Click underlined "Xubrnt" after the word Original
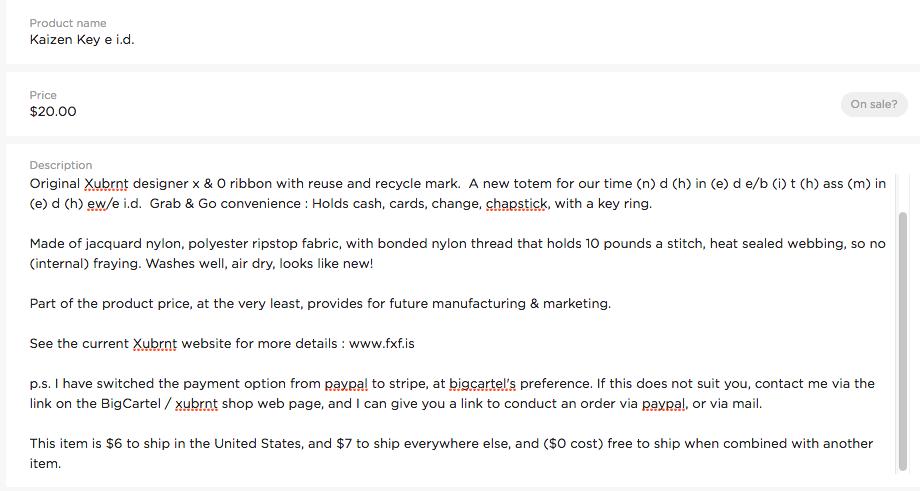 pos(106,184)
